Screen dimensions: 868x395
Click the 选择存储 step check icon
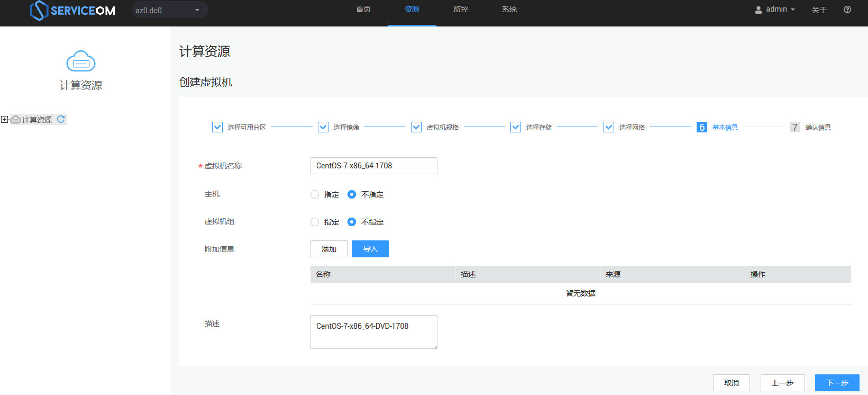516,127
